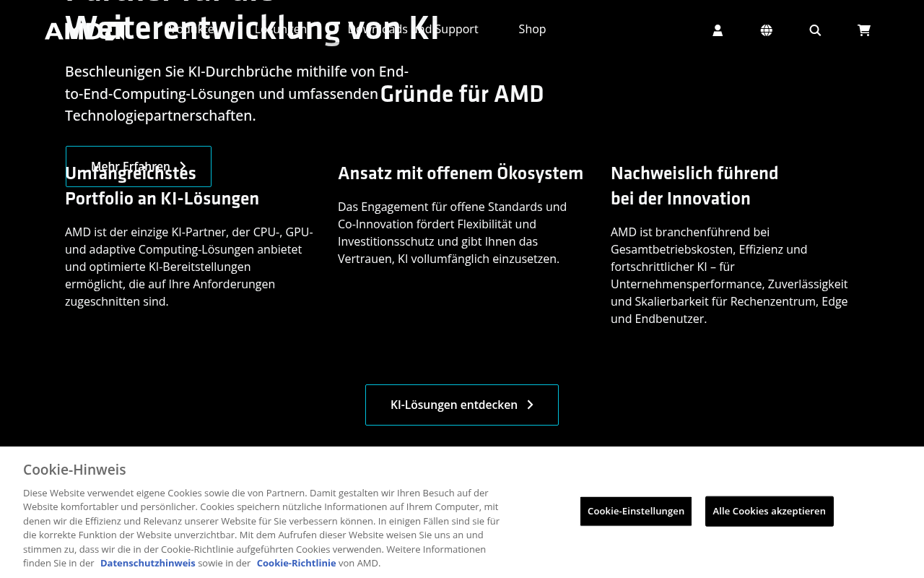Viewport: 924px width, 578px height.
Task: Open the user account icon
Action: coord(718,30)
